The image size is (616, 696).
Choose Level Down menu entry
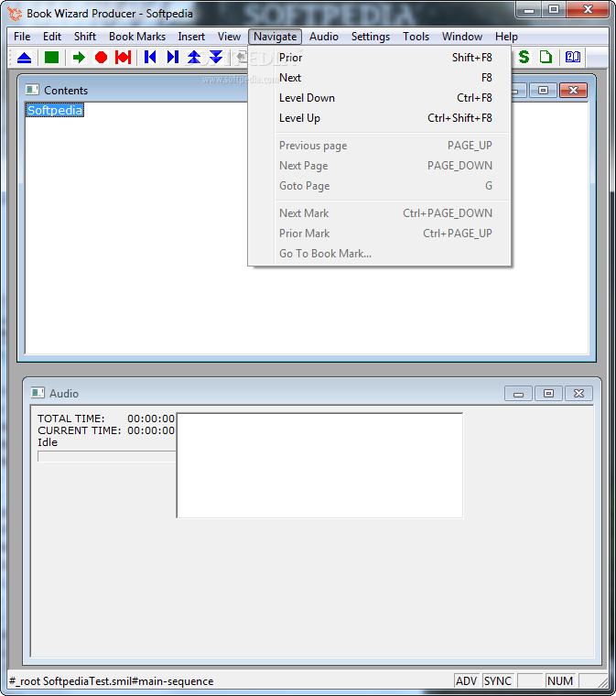click(x=379, y=98)
